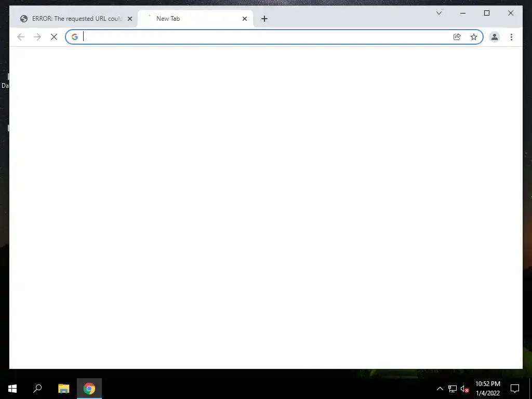Viewport: 532px width, 399px height.
Task: Open muted volume tray icon
Action: [x=465, y=389]
